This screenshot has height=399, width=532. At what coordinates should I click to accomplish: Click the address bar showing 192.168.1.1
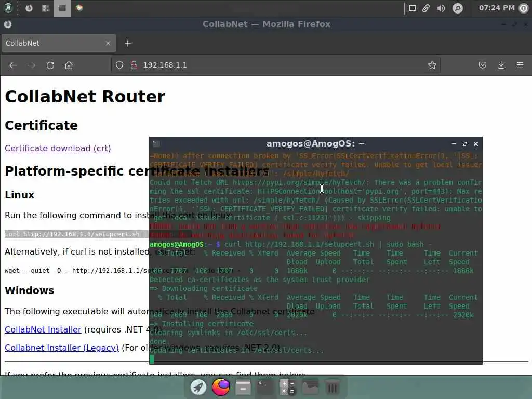(275, 65)
